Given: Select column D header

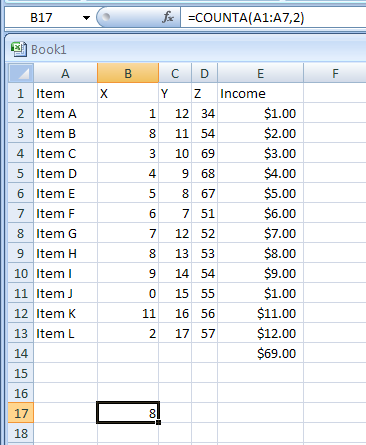Looking at the screenshot, I should [x=204, y=73].
